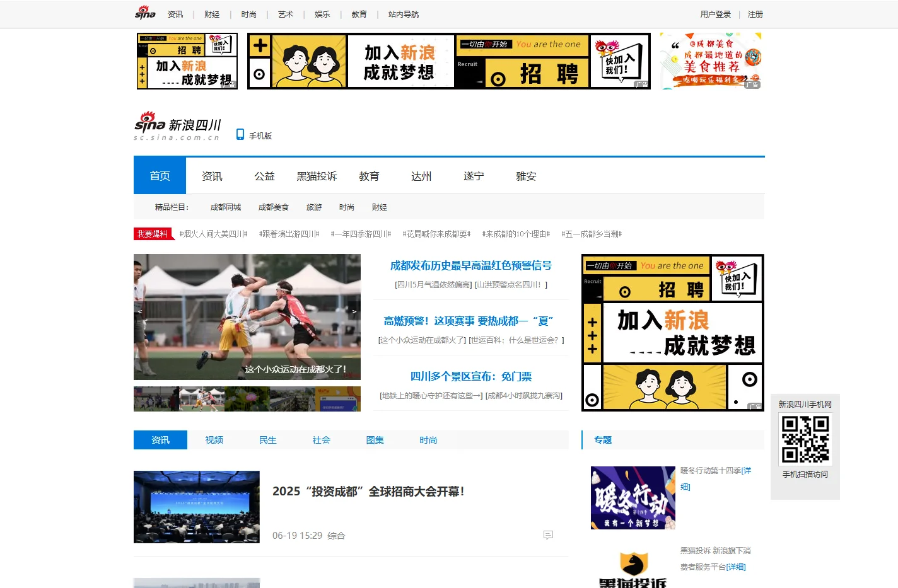Image resolution: width=898 pixels, height=588 pixels.
Task: Select the 公益 main navigation tab
Action: tap(264, 176)
